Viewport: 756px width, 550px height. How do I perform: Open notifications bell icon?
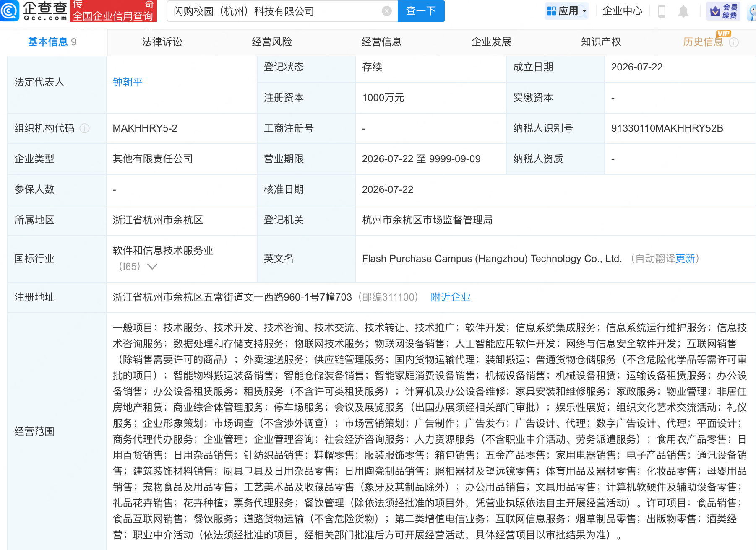(683, 11)
